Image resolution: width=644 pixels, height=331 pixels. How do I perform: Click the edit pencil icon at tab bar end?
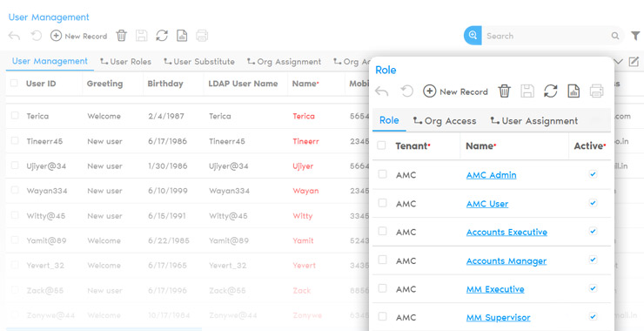click(x=634, y=62)
